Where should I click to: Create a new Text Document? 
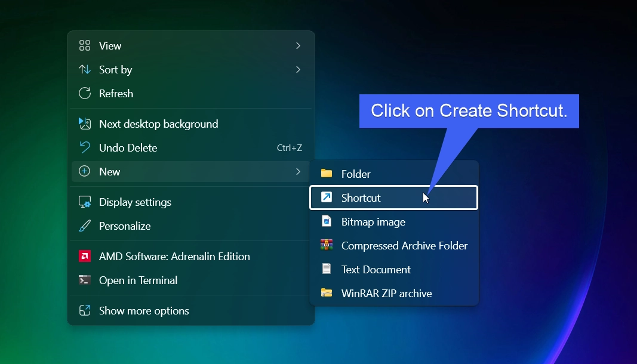393,269
